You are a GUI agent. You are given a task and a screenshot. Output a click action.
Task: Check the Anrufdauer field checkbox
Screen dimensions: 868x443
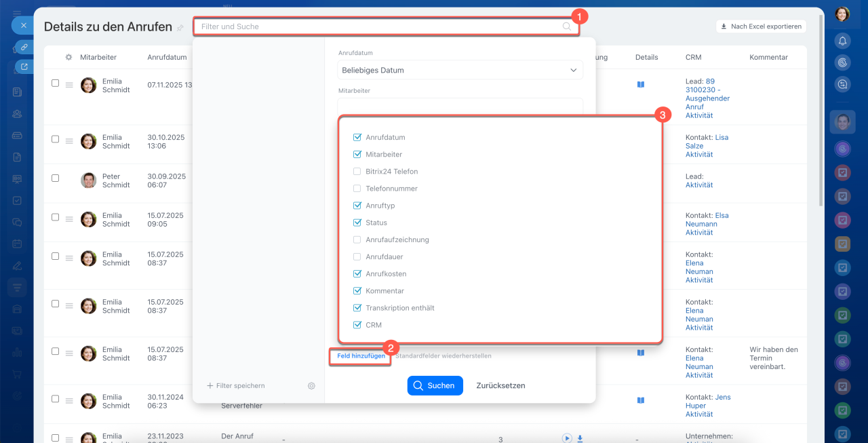[x=357, y=257]
